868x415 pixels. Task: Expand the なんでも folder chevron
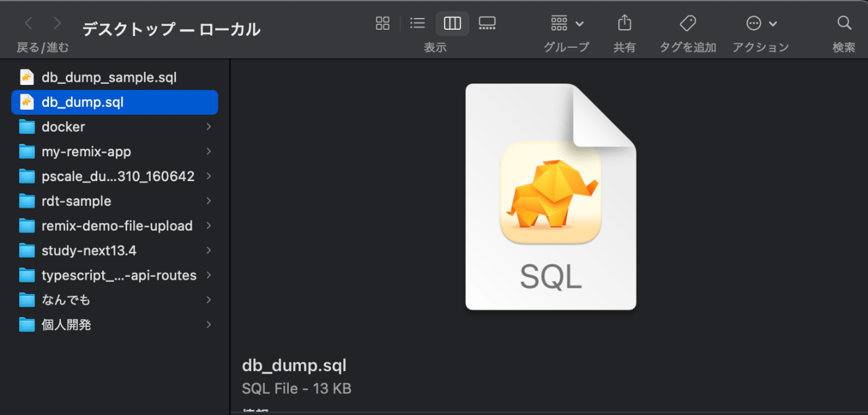209,300
